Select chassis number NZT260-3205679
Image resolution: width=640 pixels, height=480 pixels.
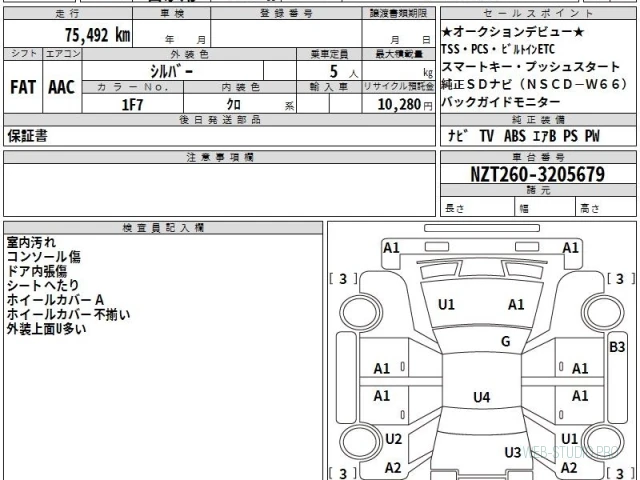pyautogui.click(x=538, y=174)
